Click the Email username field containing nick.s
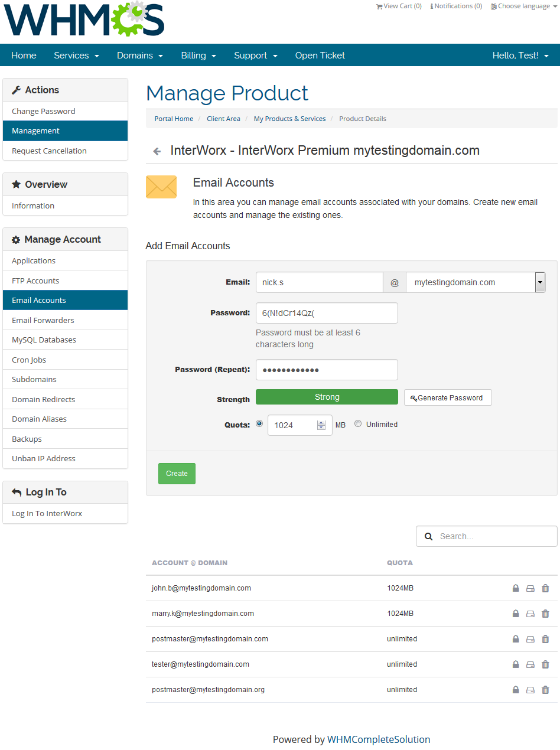Screen dimensions: 560x750 coord(320,282)
